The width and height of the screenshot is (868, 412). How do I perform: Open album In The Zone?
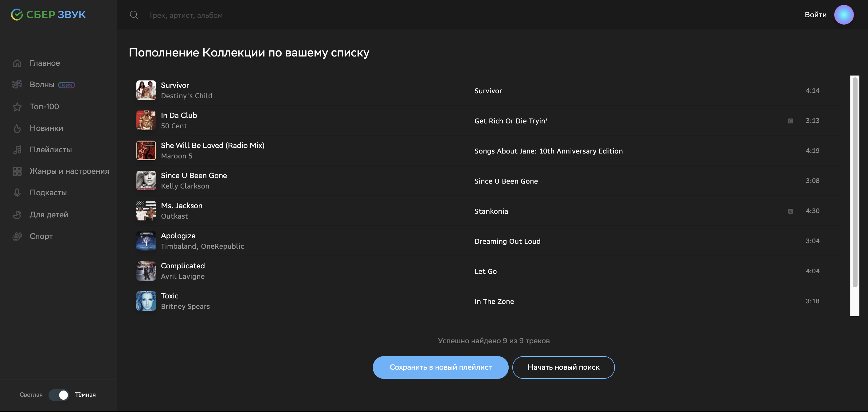494,301
